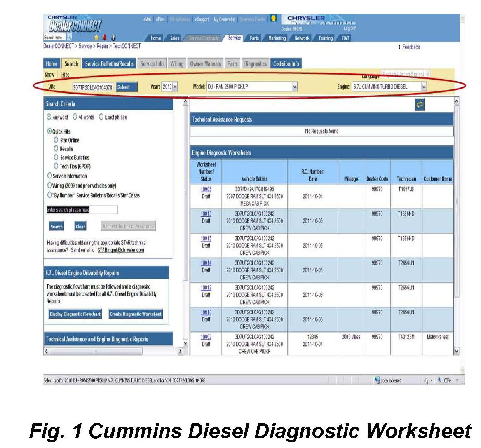481x448 pixels.
Task: Switch to the Collision Info tab
Action: point(286,64)
